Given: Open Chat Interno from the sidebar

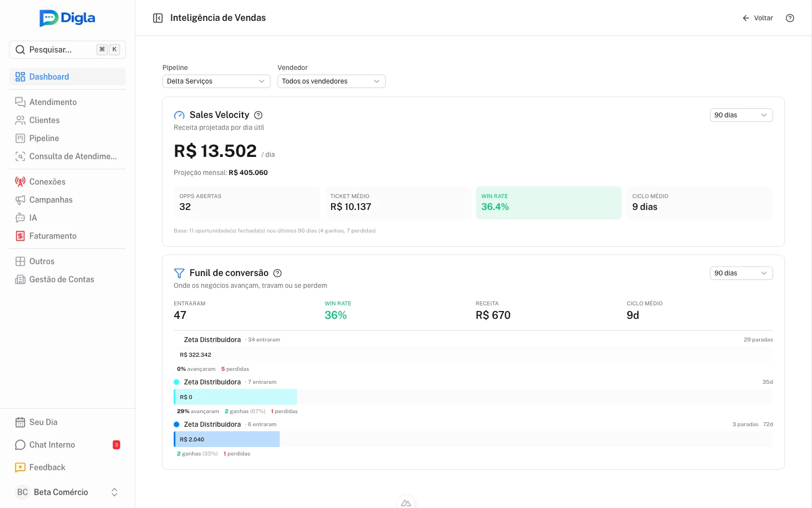Looking at the screenshot, I should point(67,445).
